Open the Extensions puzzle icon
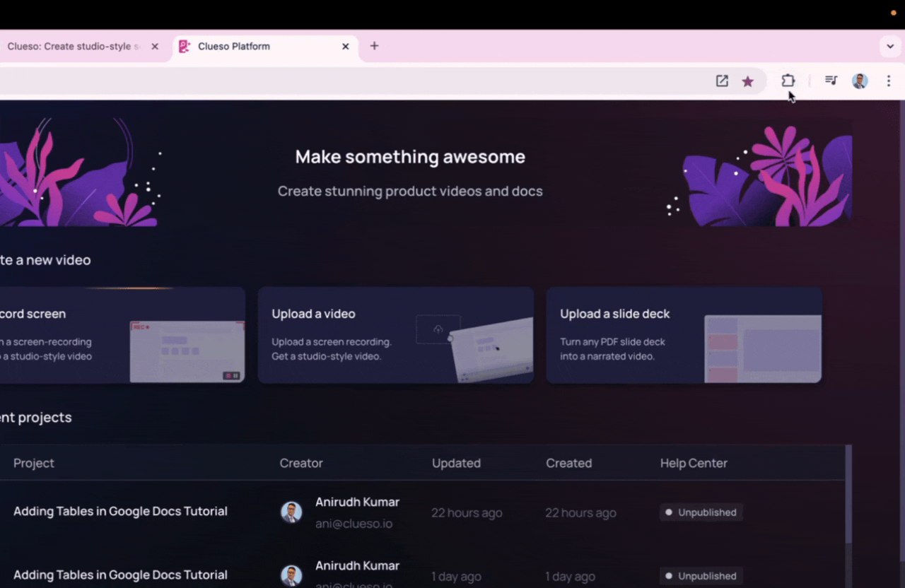Image resolution: width=905 pixels, height=588 pixels. [788, 81]
